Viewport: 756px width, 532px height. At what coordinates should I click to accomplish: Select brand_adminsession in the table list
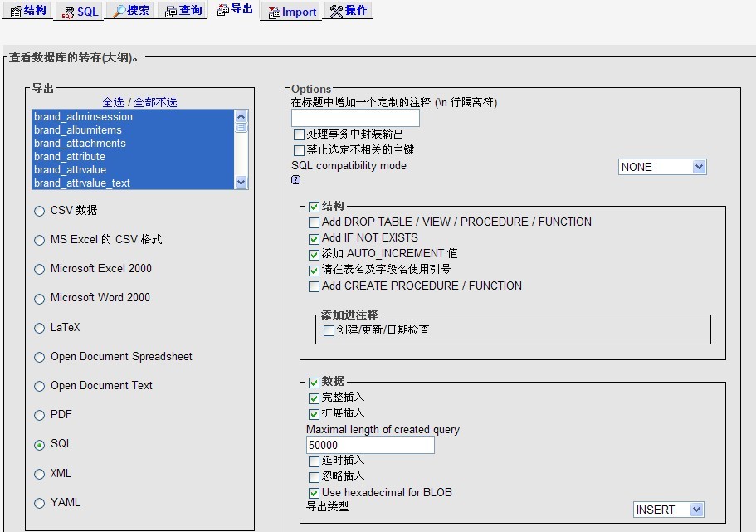coord(133,117)
